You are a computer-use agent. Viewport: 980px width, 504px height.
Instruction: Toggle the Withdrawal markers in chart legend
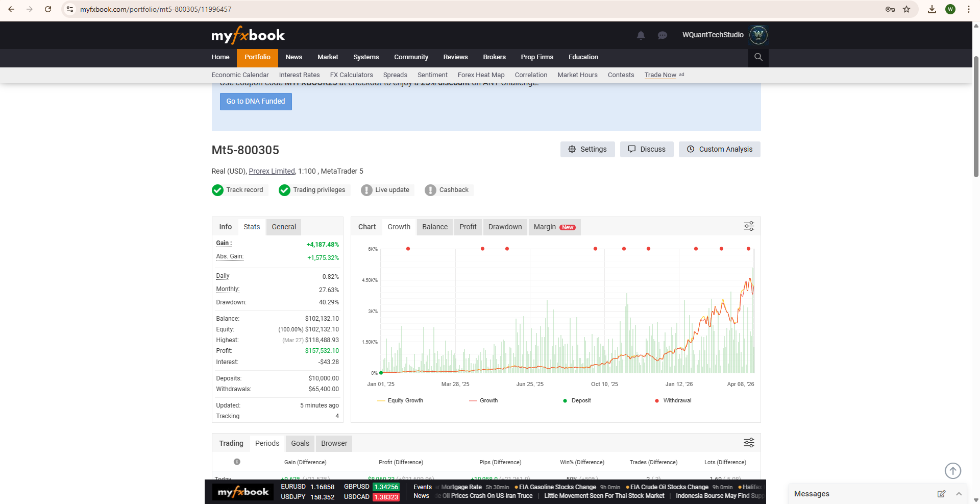(673, 401)
